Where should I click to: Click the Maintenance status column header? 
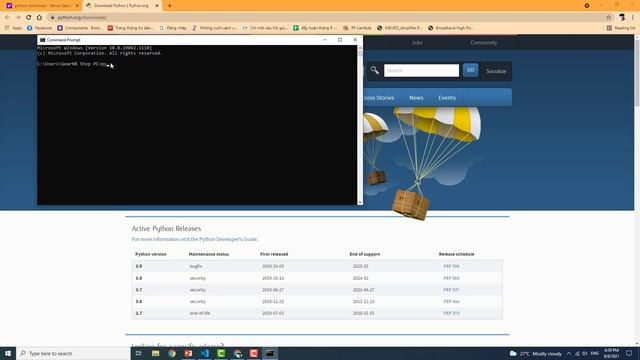209,254
